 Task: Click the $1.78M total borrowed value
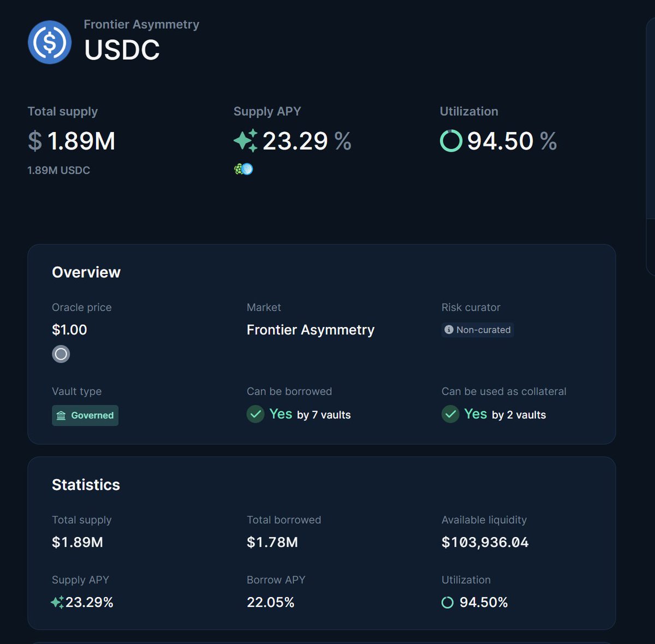pos(272,542)
